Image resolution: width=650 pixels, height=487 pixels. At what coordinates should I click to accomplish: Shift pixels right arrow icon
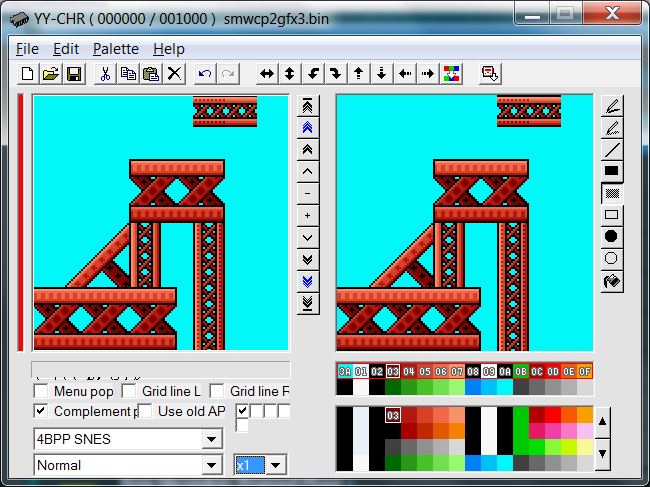(x=428, y=74)
